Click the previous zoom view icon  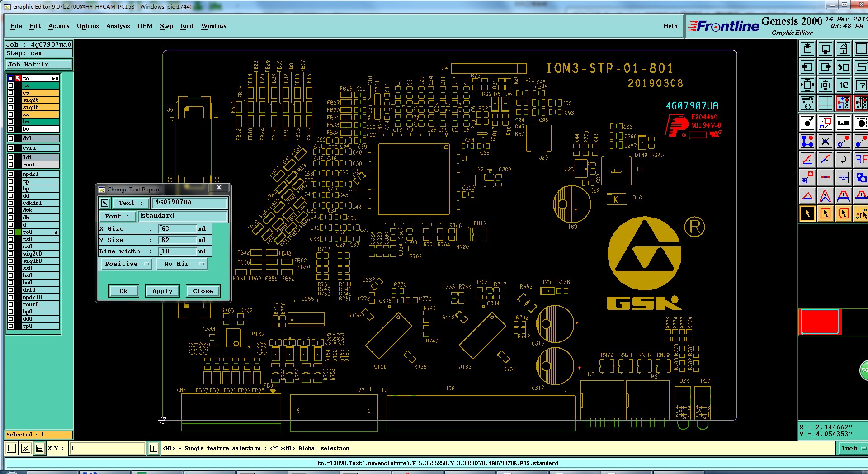click(x=844, y=67)
